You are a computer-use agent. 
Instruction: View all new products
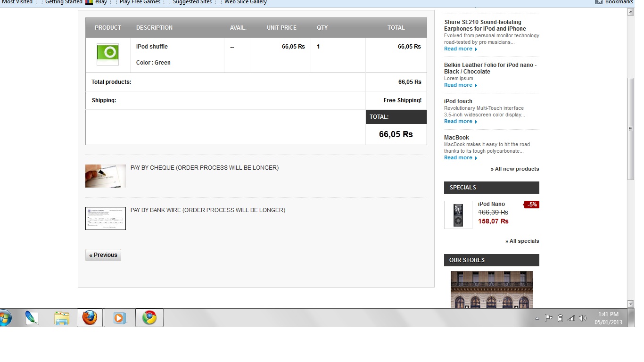(515, 169)
